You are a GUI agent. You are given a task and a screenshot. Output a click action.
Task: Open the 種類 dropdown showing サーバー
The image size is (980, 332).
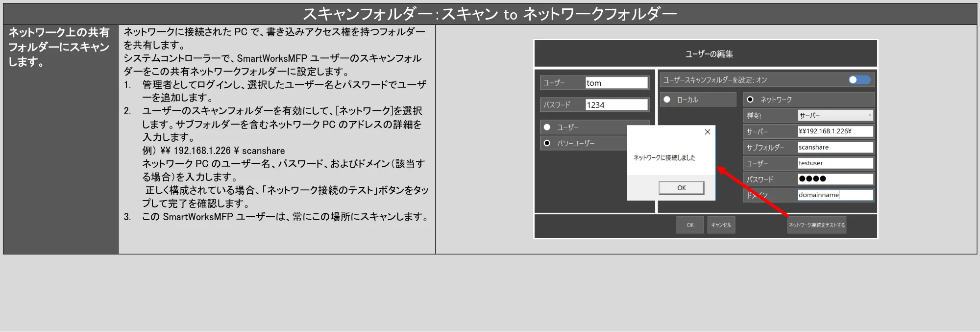pyautogui.click(x=835, y=116)
